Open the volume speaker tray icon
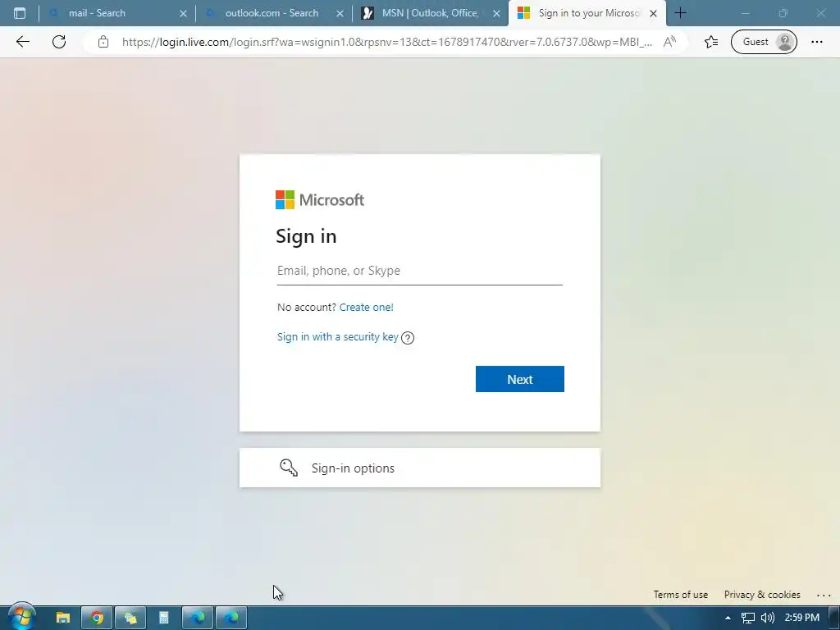 768,618
